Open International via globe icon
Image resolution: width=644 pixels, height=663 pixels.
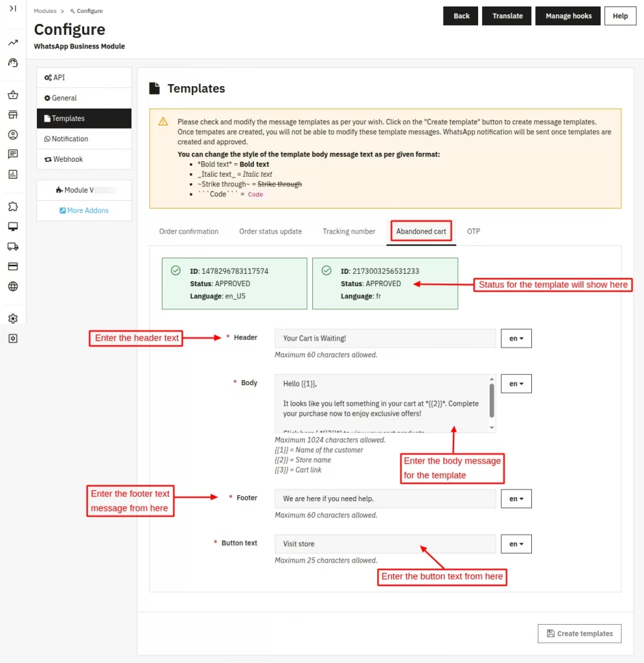coord(13,286)
